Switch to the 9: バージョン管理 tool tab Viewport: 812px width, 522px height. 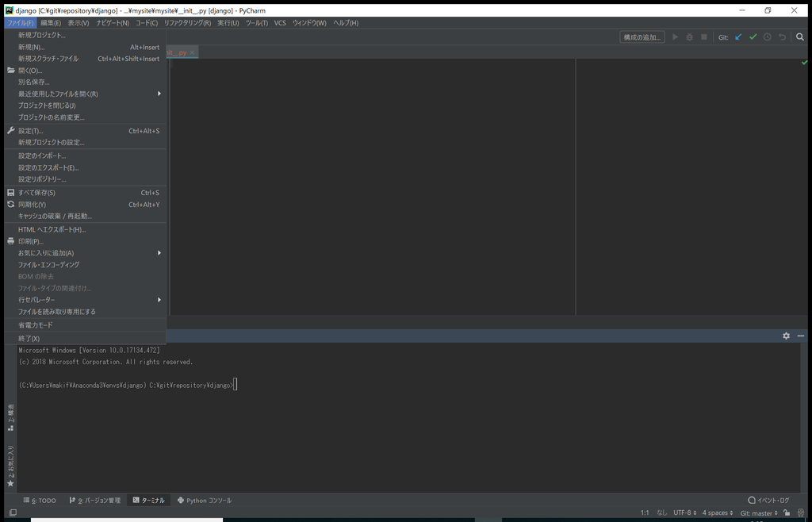[x=95, y=501]
